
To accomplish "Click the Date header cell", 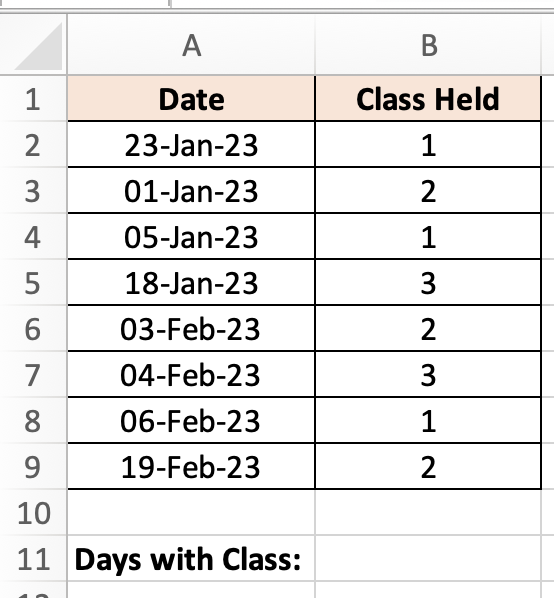I will pos(191,99).
